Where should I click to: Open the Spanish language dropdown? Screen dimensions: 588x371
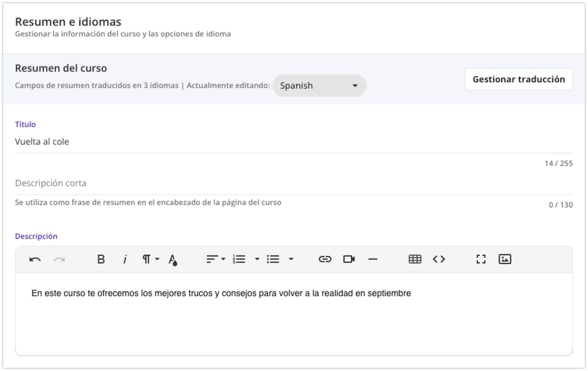click(319, 85)
